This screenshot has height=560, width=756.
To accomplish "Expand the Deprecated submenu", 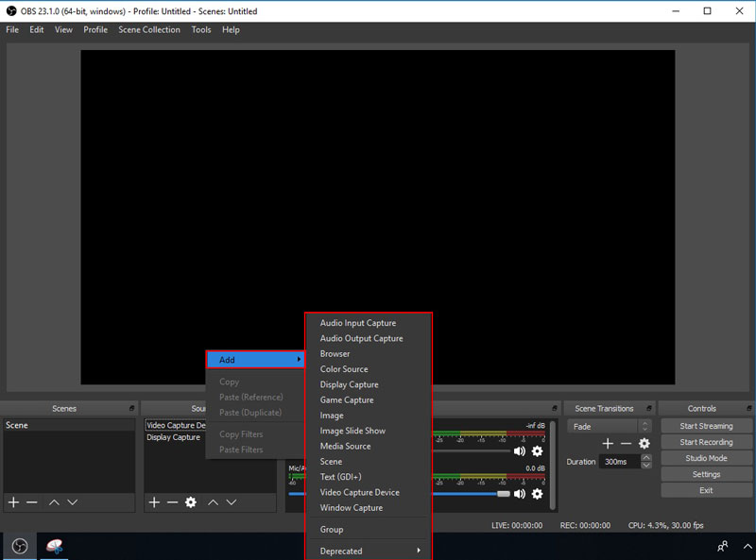I will coord(369,551).
